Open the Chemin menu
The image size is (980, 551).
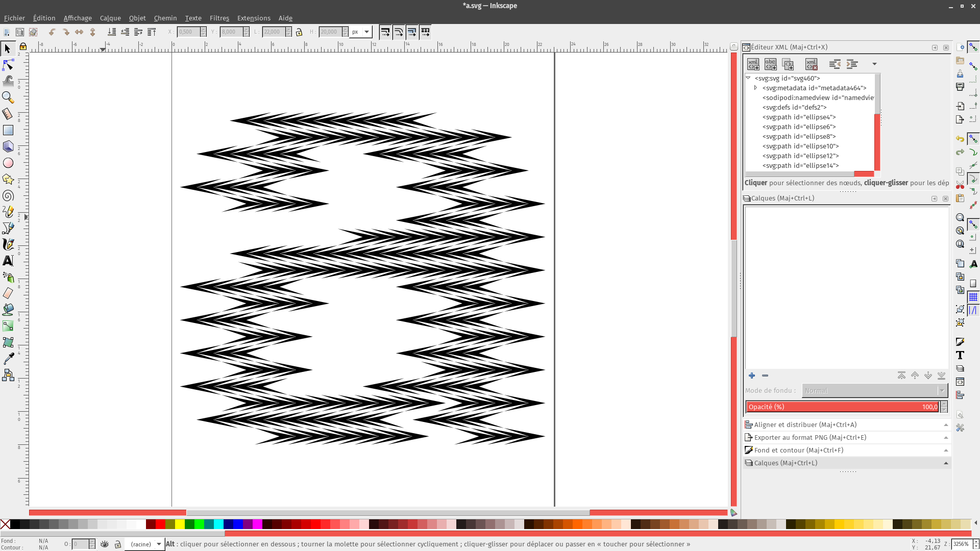pos(165,18)
